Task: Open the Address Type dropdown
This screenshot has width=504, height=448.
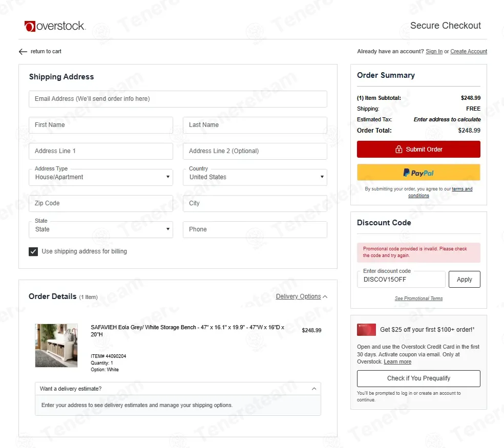Action: 101,177
